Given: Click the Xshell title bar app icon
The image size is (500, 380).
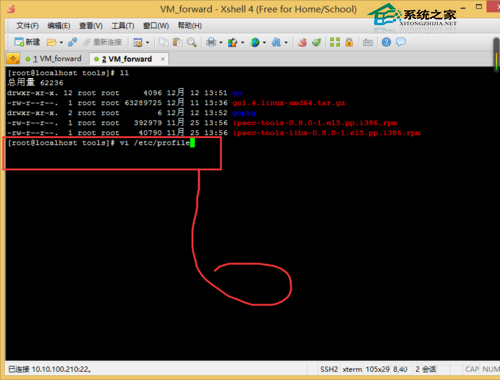Looking at the screenshot, I should [11, 9].
